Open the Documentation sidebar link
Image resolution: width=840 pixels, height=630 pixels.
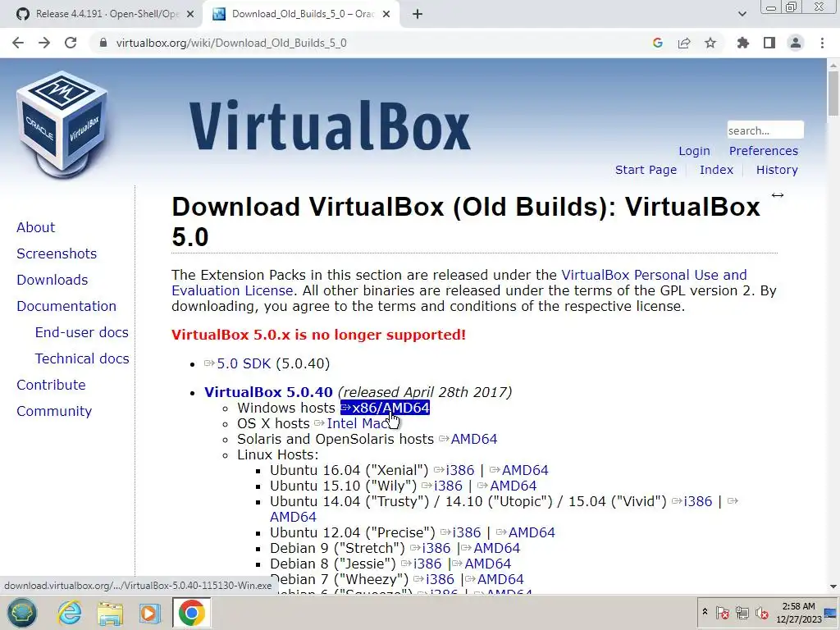pos(66,306)
